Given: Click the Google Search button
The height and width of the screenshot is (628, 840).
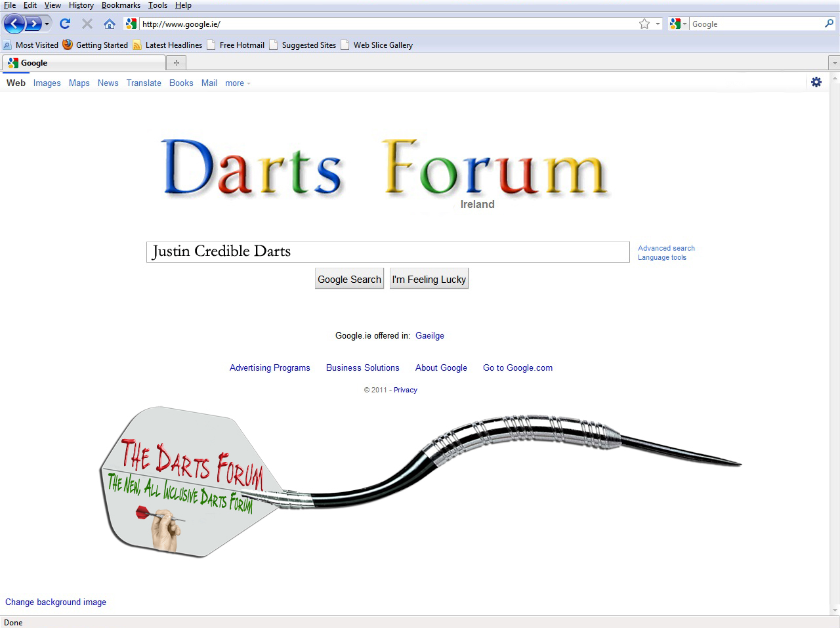Looking at the screenshot, I should [349, 279].
